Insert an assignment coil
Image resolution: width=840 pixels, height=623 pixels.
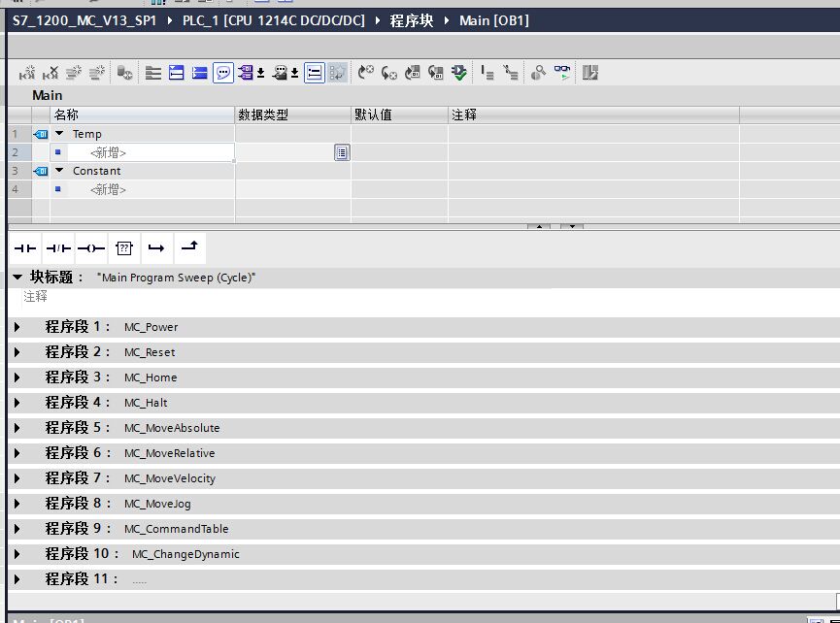91,248
